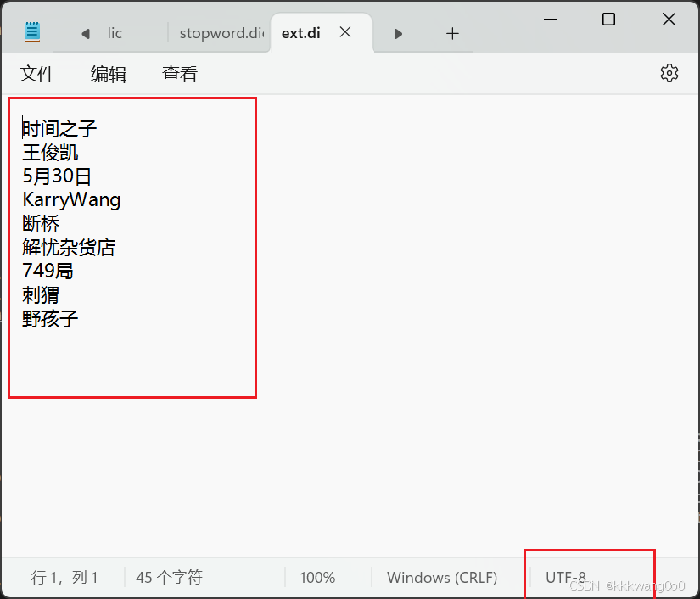The image size is (700, 599).
Task: Click the Notepad app icon
Action: pos(32,32)
